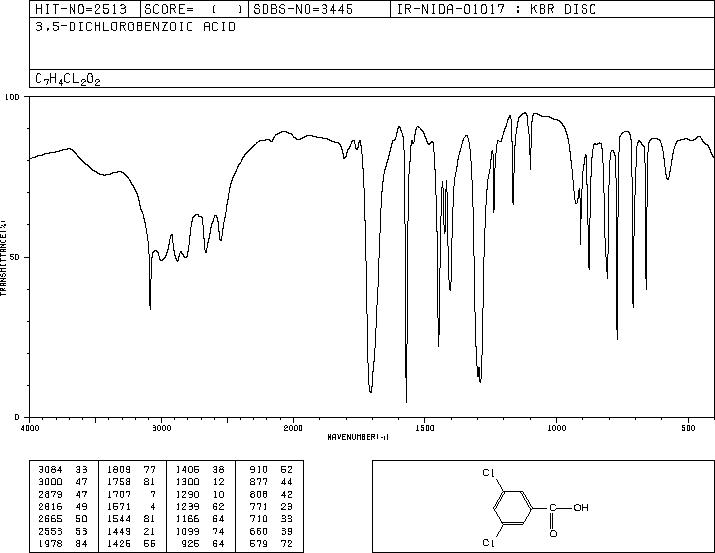715x553 pixels.
Task: Select the 1099 wavenumber in peak table
Action: pos(187,532)
